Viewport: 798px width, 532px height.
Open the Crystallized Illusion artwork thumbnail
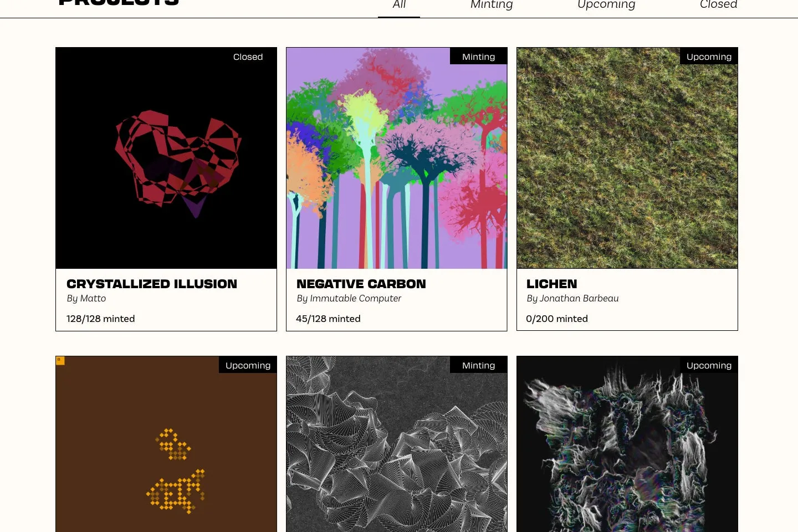coord(166,158)
